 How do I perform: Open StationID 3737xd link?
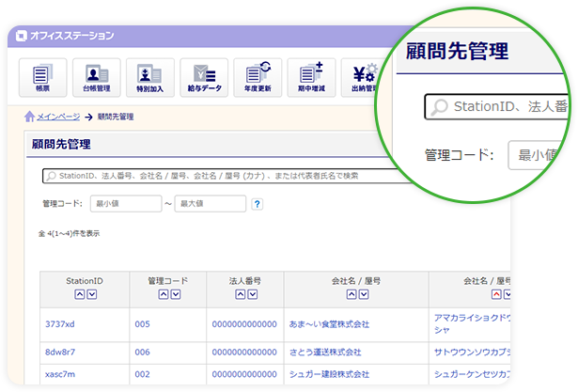click(60, 324)
